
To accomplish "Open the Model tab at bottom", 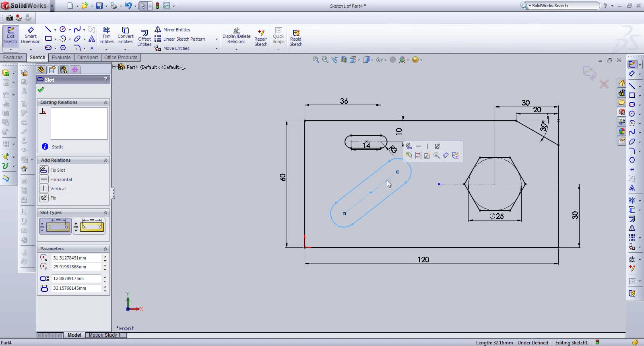I will point(74,335).
